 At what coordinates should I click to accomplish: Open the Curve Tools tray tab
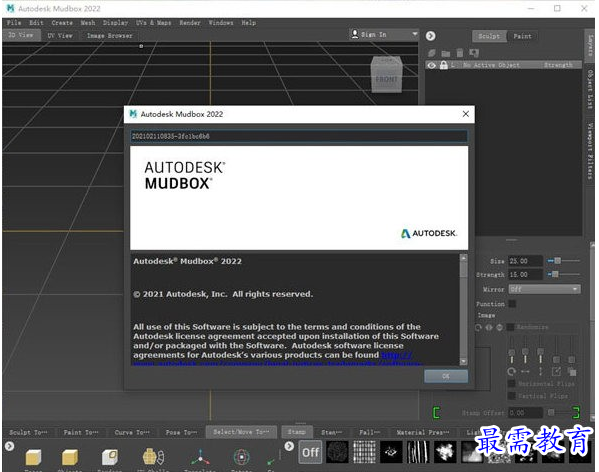(132, 432)
